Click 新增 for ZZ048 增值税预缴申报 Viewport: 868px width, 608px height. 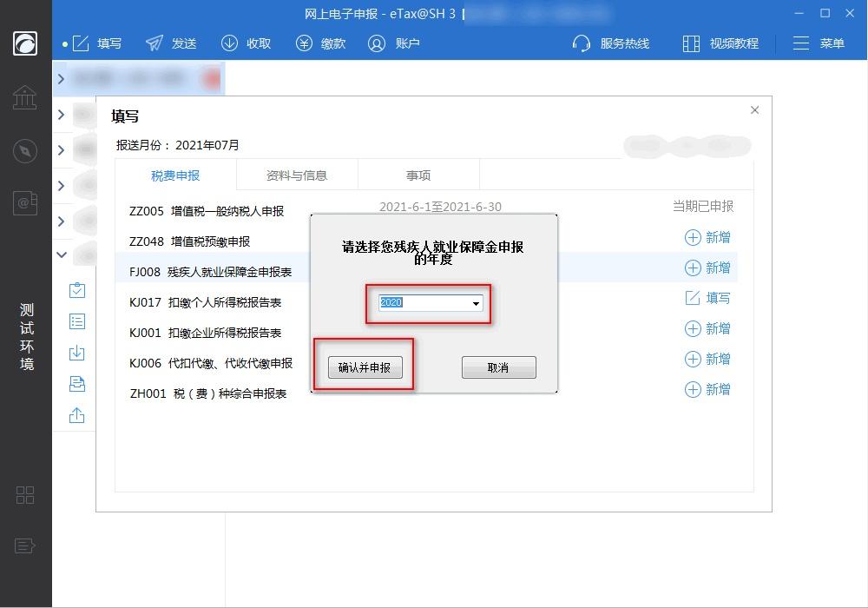pos(707,237)
